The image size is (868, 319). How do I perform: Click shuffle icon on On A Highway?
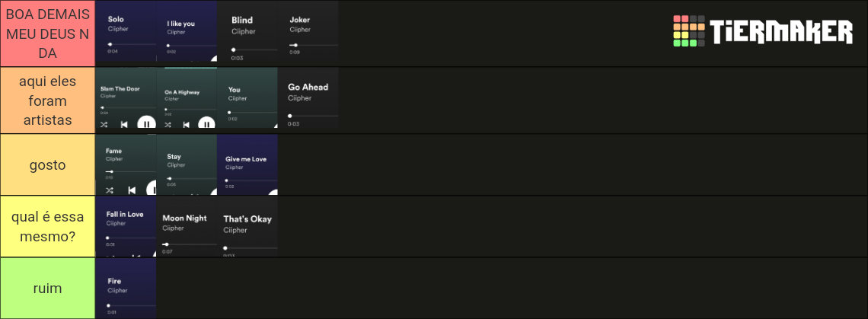click(x=168, y=125)
